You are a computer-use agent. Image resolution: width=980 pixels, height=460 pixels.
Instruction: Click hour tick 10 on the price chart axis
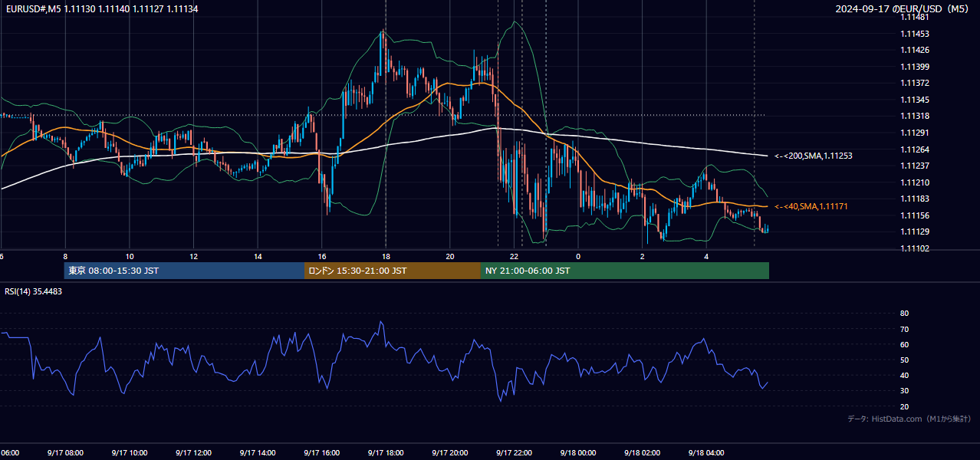pos(130,256)
